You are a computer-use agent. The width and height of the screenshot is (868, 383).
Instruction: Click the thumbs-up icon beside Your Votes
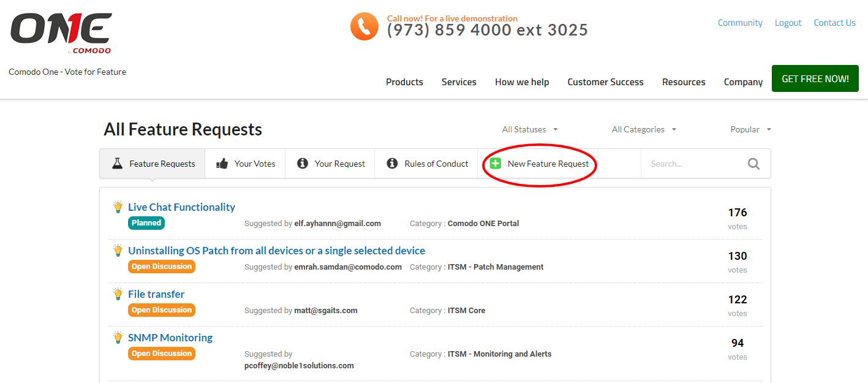(222, 164)
